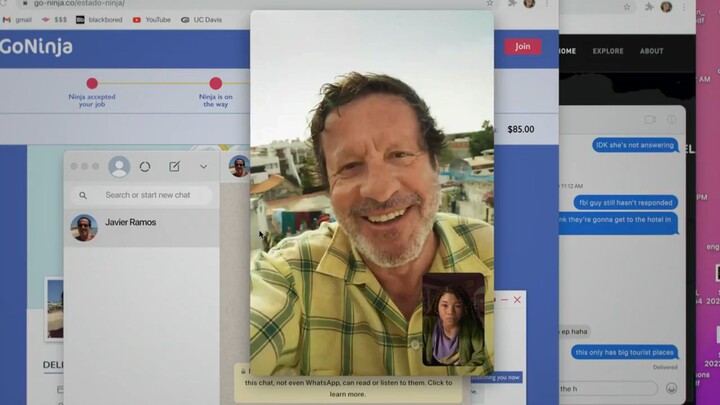Click the red Join button

coord(523,46)
